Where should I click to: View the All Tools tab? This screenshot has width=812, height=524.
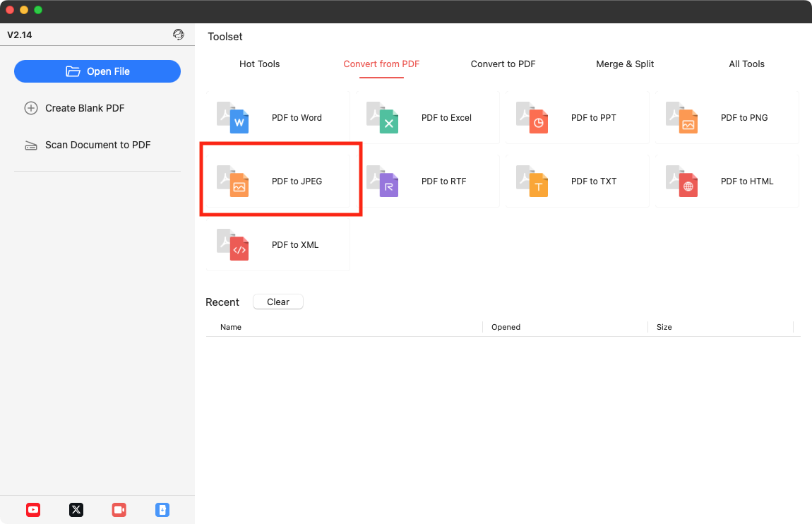point(746,64)
